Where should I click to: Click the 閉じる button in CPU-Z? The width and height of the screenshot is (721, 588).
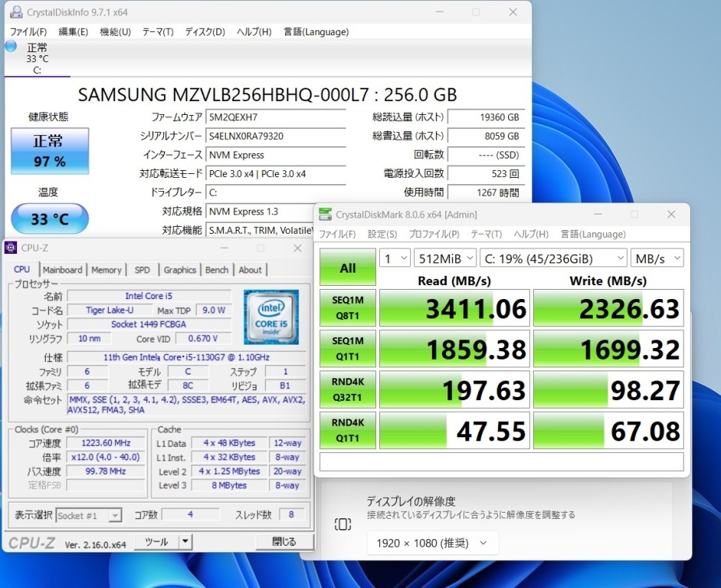point(284,541)
